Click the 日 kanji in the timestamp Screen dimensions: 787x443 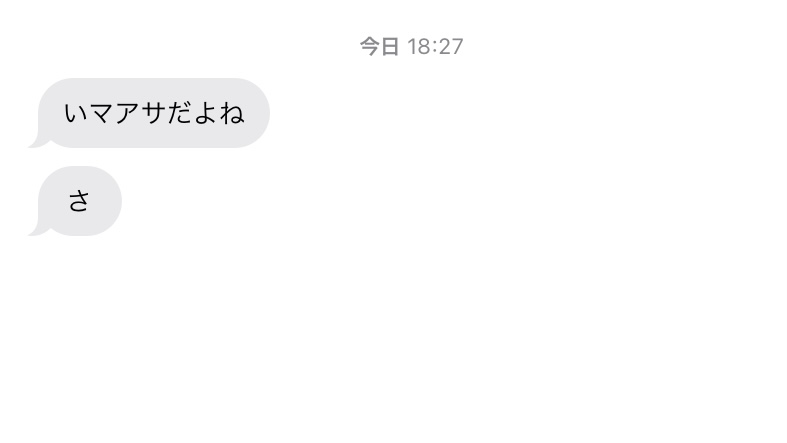(x=390, y=47)
